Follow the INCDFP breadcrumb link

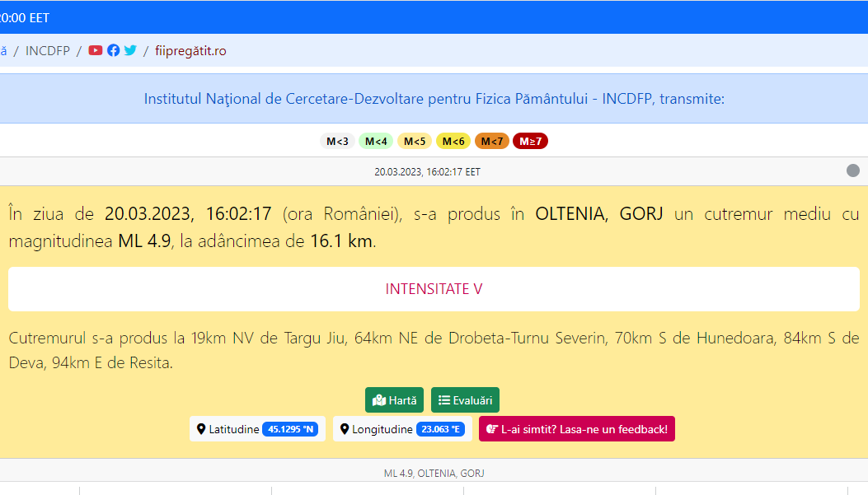48,51
